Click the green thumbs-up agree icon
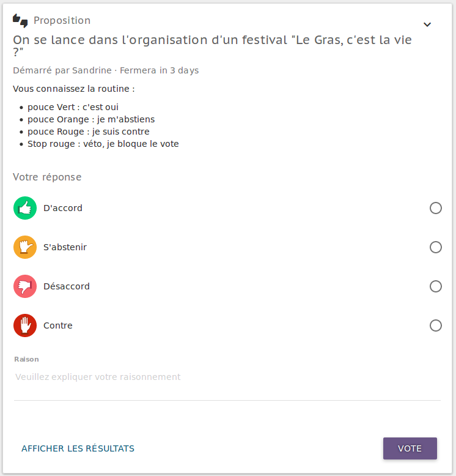The image size is (456, 476). tap(25, 208)
